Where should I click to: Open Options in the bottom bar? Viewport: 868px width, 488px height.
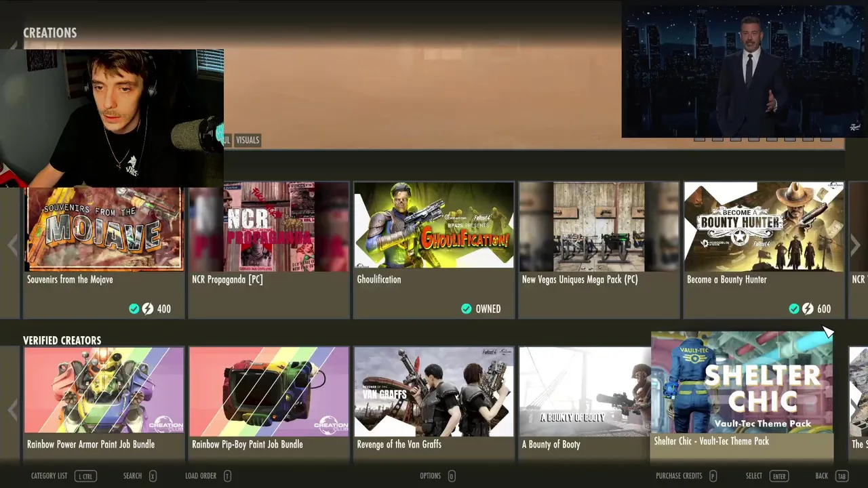coord(437,476)
